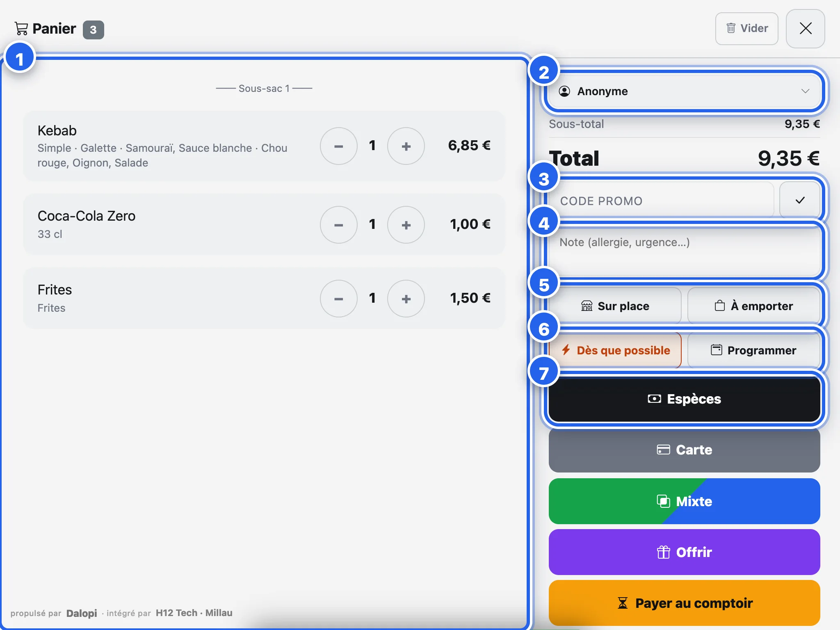
Task: Click the Total 9,35 € row
Action: [684, 158]
